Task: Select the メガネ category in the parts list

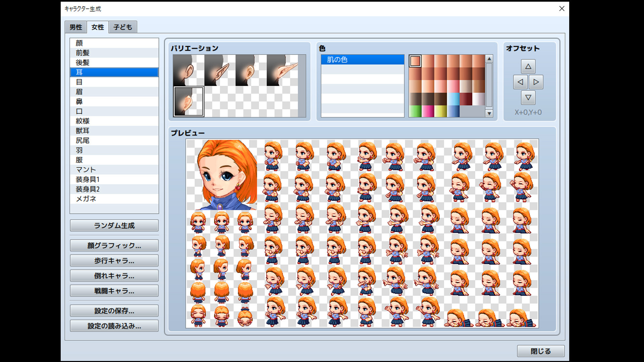Action: (x=114, y=199)
